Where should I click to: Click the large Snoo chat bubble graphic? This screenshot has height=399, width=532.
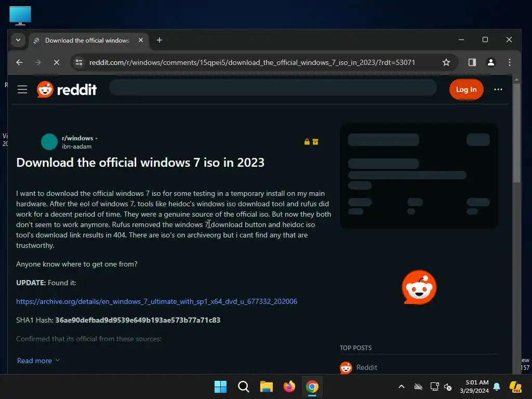[419, 287]
